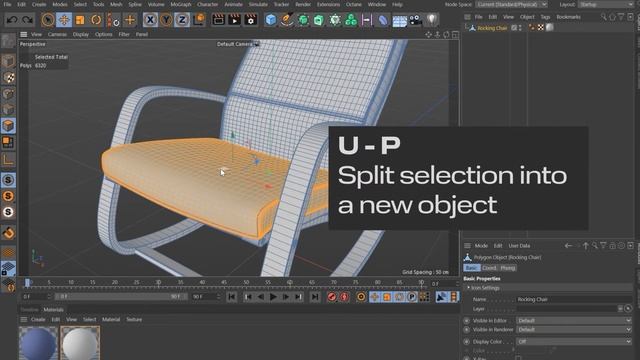Screen dimensions: 640x360
Task: Open the MoGraph Cloner icon
Action: point(351,20)
